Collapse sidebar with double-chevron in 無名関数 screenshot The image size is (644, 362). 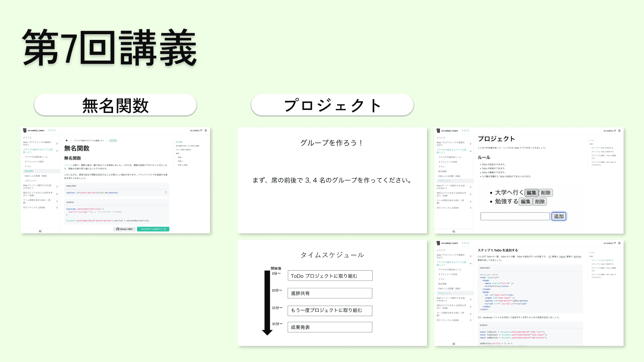pyautogui.click(x=40, y=231)
